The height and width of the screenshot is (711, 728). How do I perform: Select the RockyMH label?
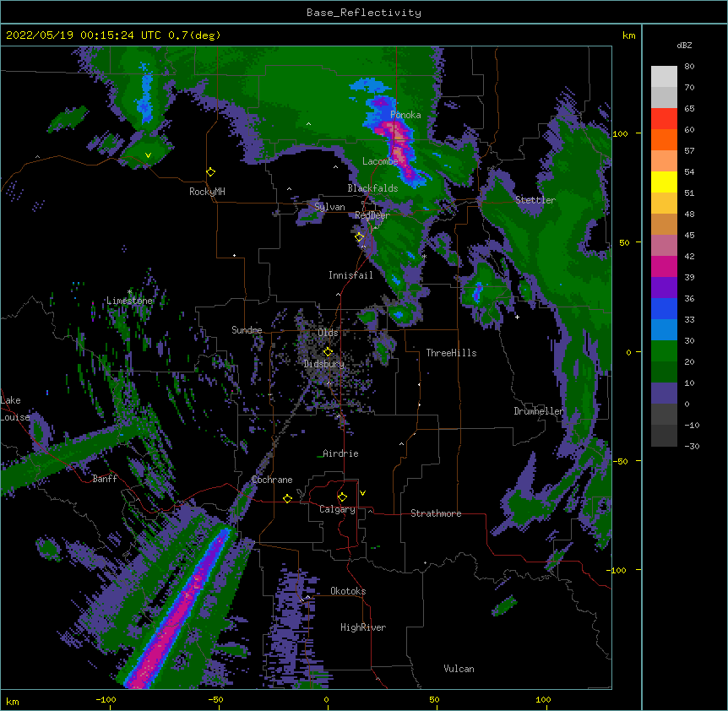[x=207, y=192]
